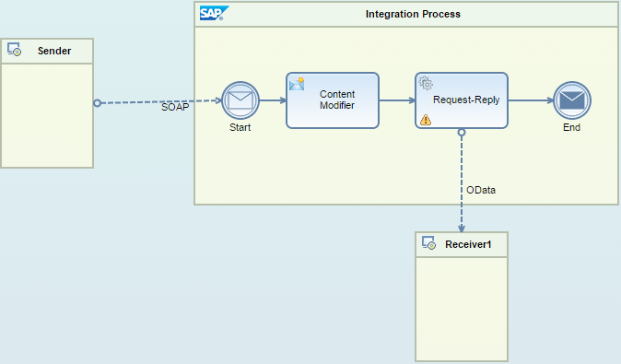Click the Receiver1 pool body area
This screenshot has width=621, height=364.
(462, 309)
